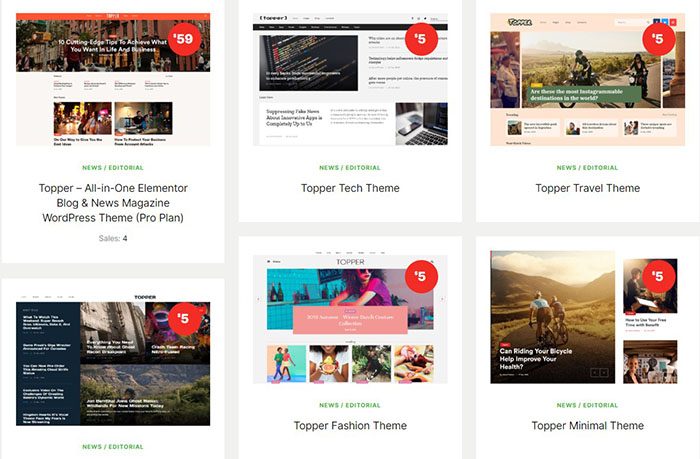The image size is (700, 459).
Task: Click News / Editorial category above Topper Minimal Theme
Action: (x=587, y=405)
